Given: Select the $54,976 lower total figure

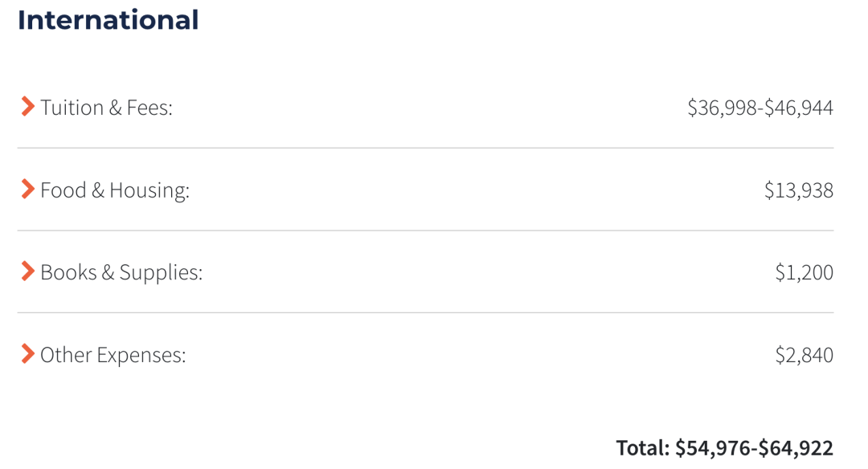Looking at the screenshot, I should [x=712, y=448].
